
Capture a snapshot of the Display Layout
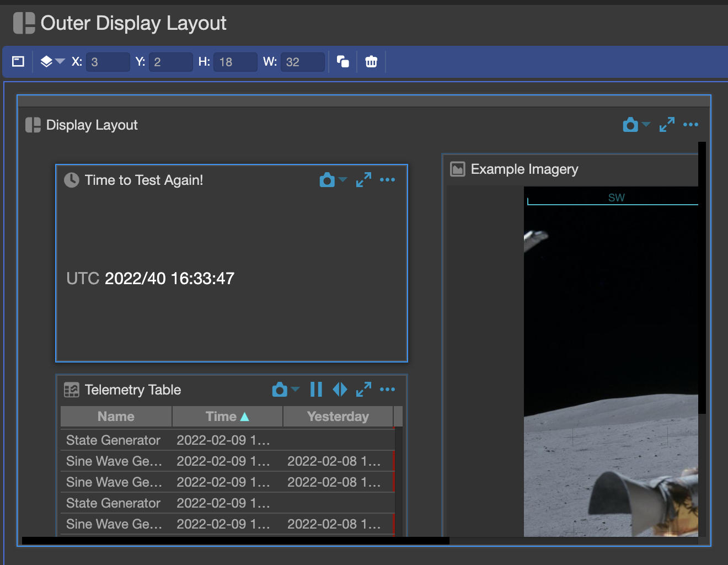click(630, 125)
